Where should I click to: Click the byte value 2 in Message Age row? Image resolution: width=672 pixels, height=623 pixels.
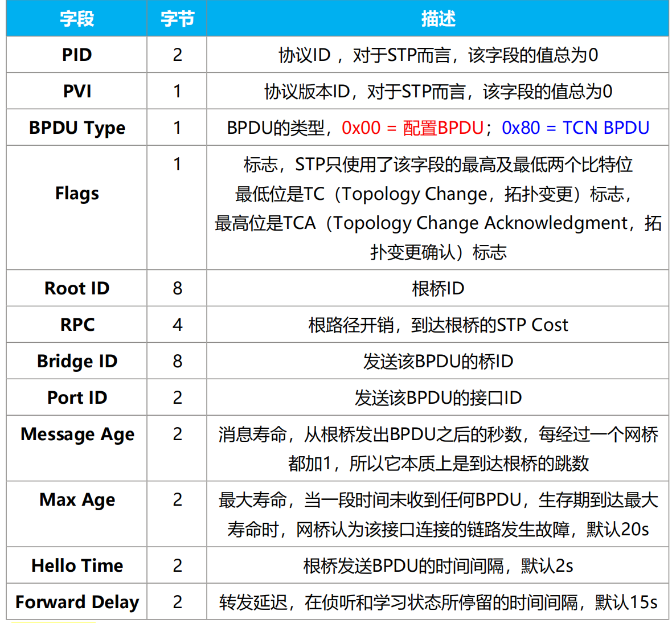[178, 434]
